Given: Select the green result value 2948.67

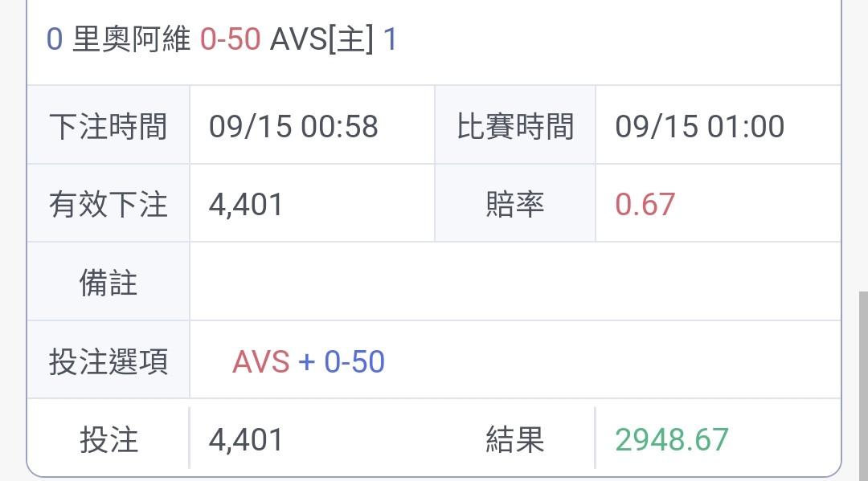Looking at the screenshot, I should click(672, 440).
